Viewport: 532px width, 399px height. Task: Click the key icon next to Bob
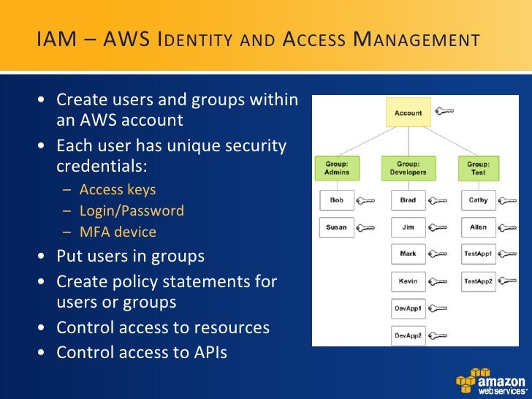tap(365, 201)
